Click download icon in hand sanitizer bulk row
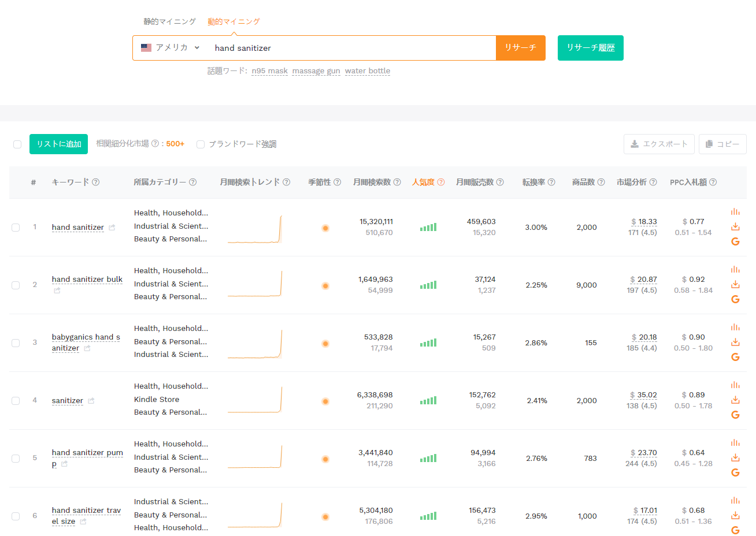 [735, 284]
